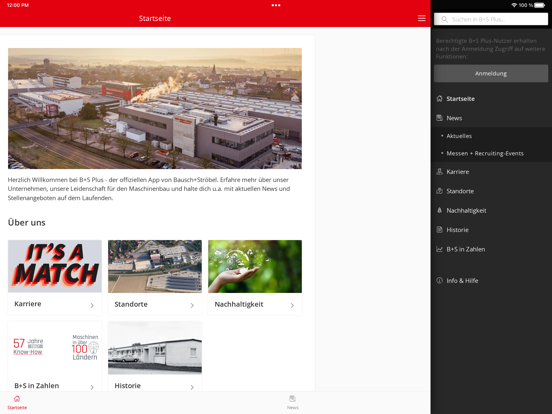Click the Startseite header title

pyautogui.click(x=155, y=18)
